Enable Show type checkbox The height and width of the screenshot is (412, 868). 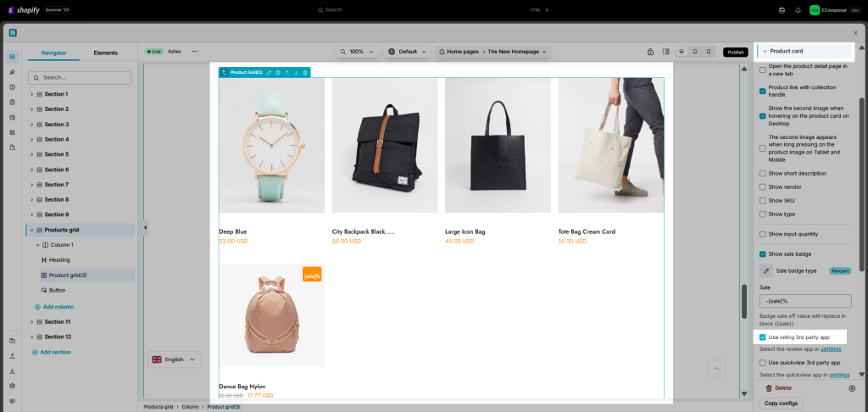[x=763, y=214]
